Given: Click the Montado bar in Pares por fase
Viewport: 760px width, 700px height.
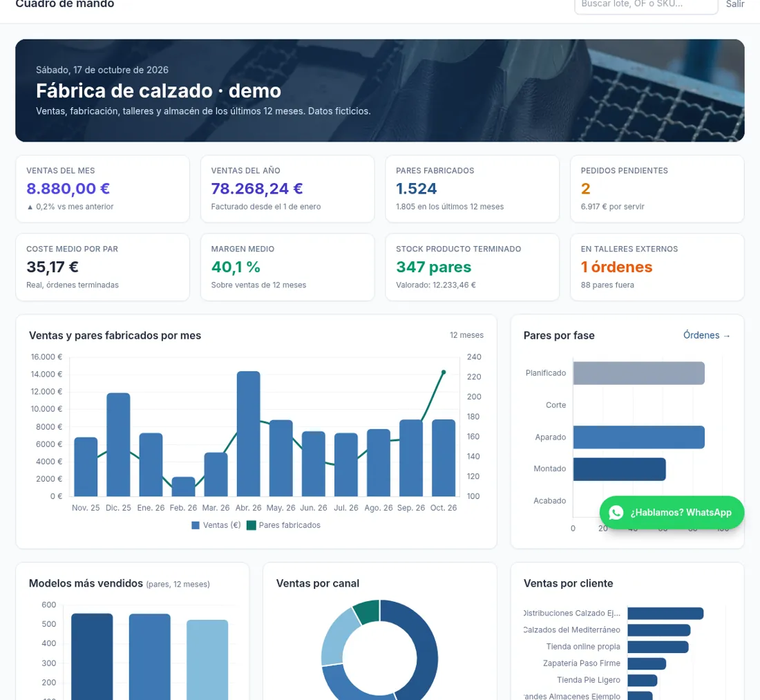Looking at the screenshot, I should [x=619, y=469].
